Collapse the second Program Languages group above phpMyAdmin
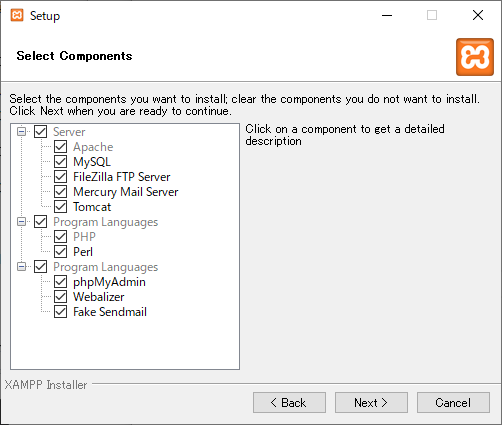The height and width of the screenshot is (425, 502). coord(21,267)
